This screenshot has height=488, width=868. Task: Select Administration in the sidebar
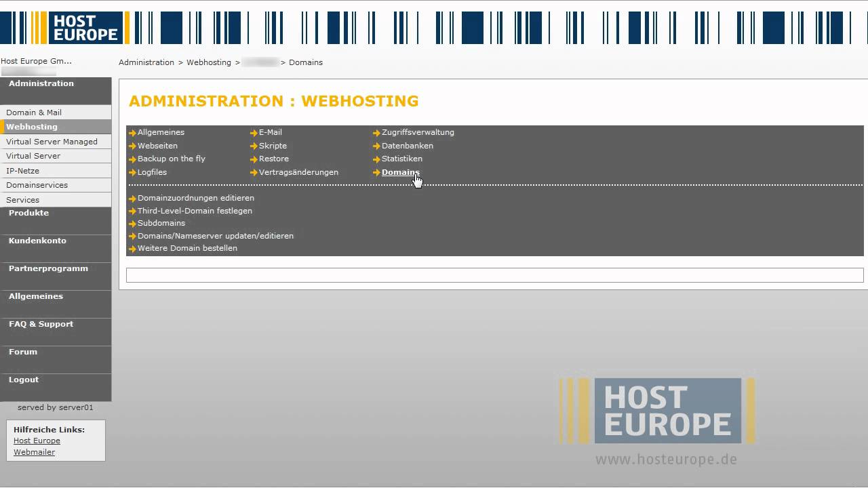pyautogui.click(x=41, y=83)
